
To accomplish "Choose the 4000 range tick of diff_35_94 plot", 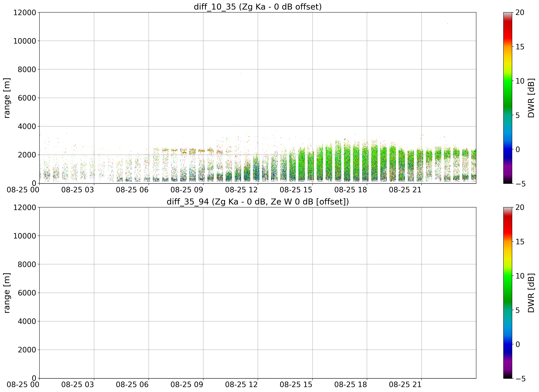I will point(27,321).
